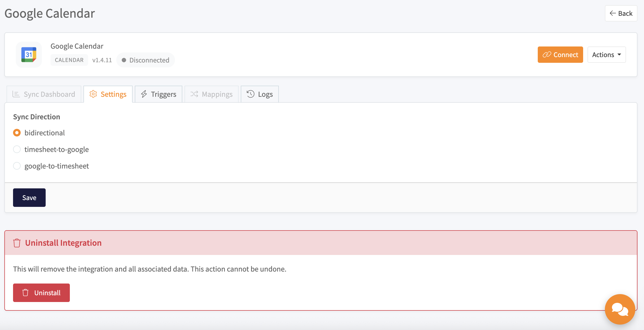
Task: Go to the Triggers tab
Action: 158,94
